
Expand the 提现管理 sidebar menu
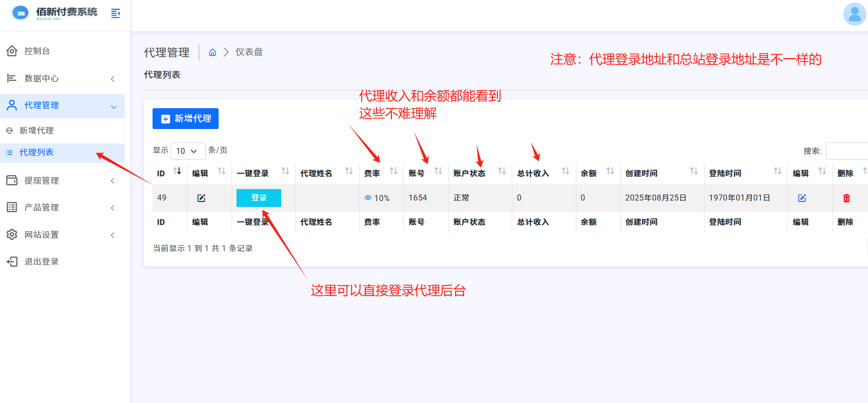pyautogui.click(x=62, y=181)
